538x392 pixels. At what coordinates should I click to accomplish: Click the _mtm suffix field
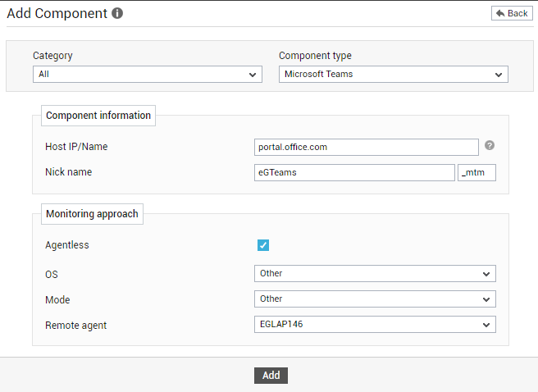[x=477, y=172]
